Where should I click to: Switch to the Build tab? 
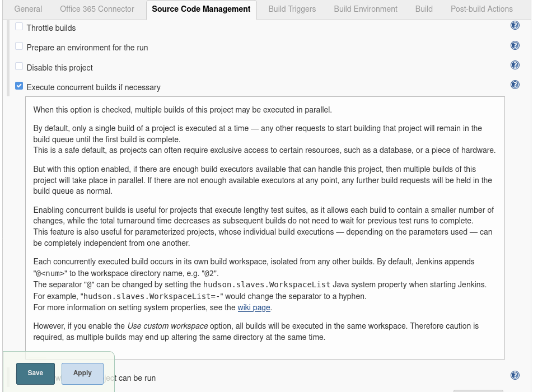(x=424, y=9)
